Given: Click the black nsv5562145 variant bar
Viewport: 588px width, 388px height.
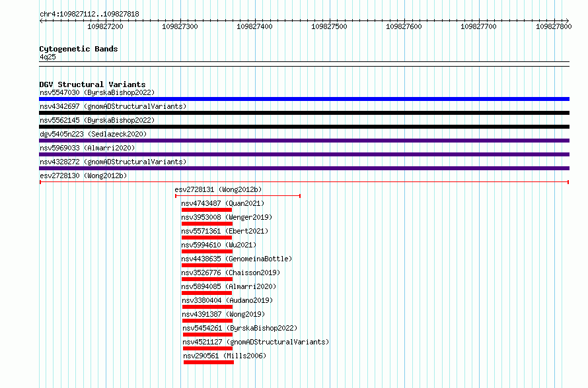Looking at the screenshot, I should 304,127.
